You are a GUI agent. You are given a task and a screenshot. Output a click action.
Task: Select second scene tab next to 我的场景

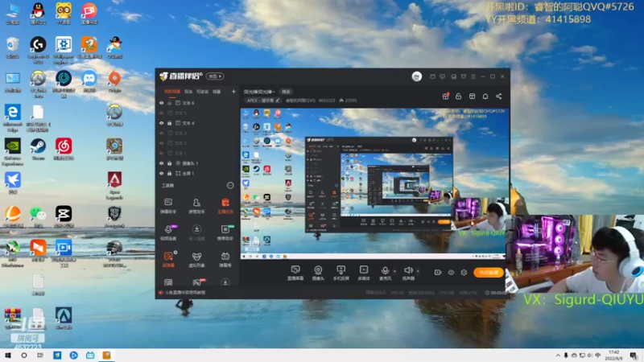tap(188, 92)
